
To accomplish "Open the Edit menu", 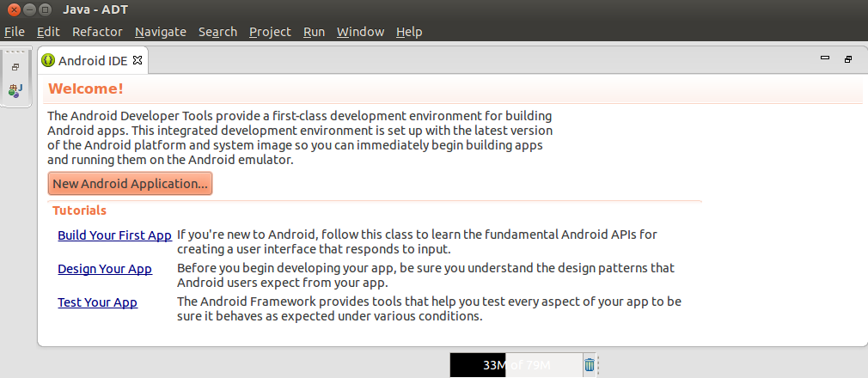I will pos(48,32).
